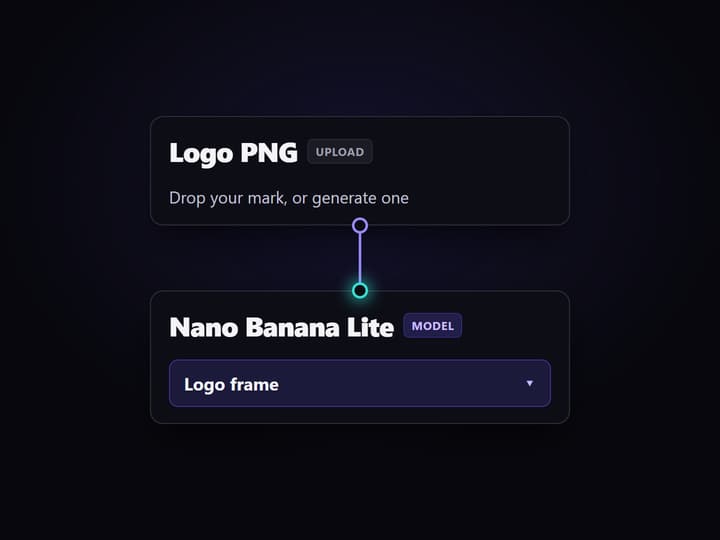Image resolution: width=720 pixels, height=540 pixels.
Task: Click the word "generate" in the hint text
Action: pos(338,199)
